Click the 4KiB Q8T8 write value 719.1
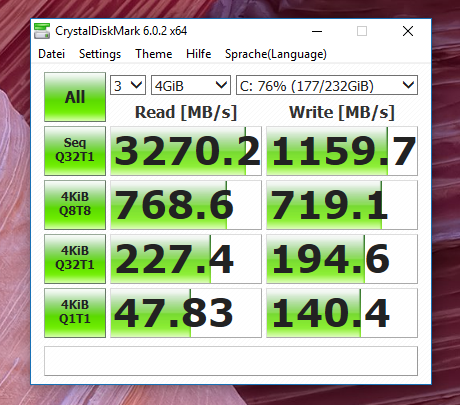 pos(342,205)
